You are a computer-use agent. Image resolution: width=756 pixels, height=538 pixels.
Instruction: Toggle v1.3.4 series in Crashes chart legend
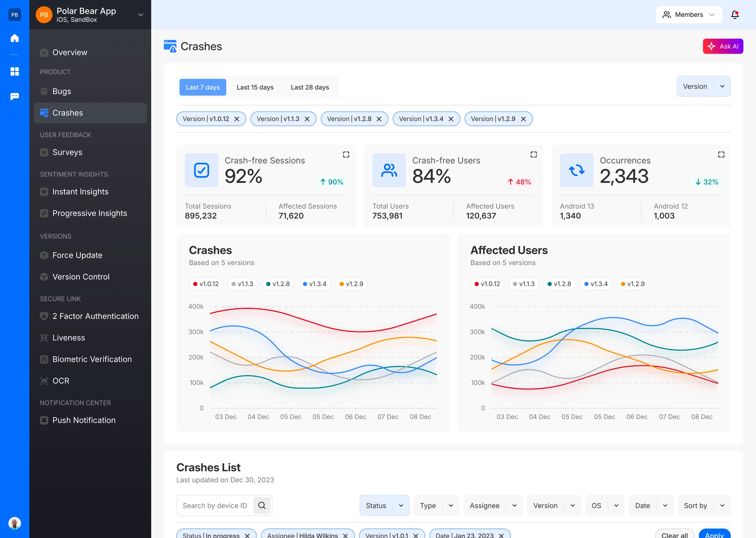click(314, 284)
